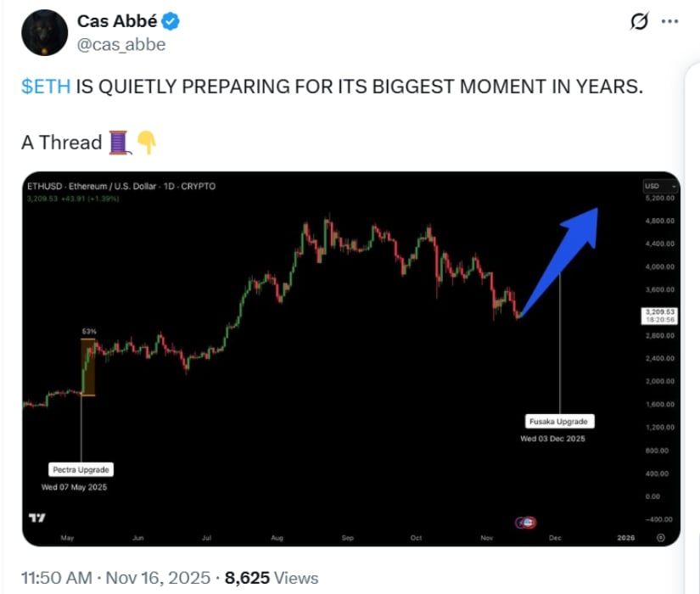The image size is (700, 594).
Task: Click the TradingView logo on chart
Action: (36, 518)
